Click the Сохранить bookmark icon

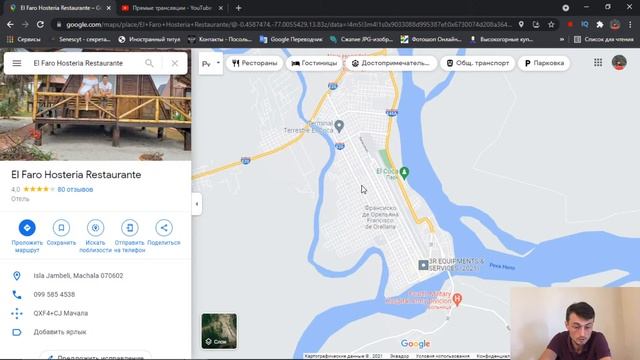point(61,228)
